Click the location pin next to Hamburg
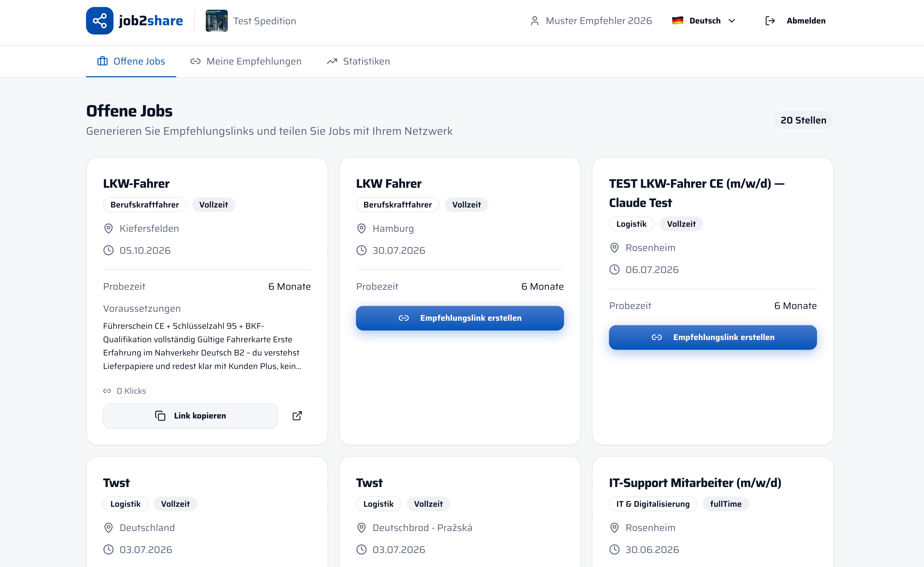 tap(361, 228)
